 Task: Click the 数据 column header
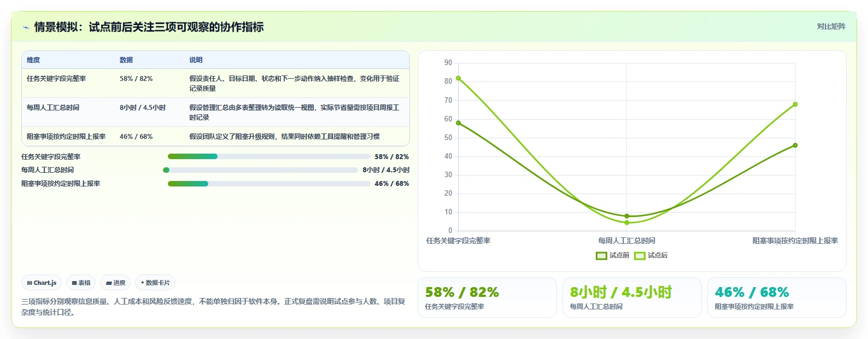pyautogui.click(x=126, y=60)
